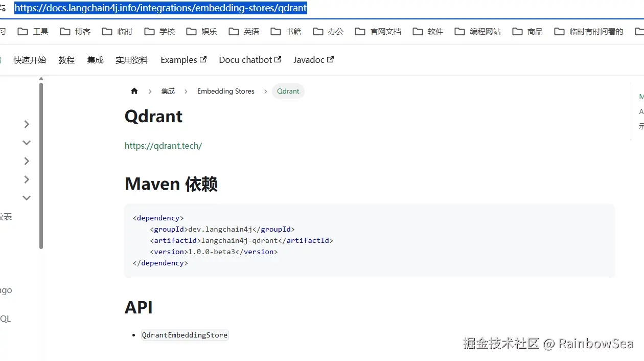Open the 官网文档 bookmarks folder
The width and height of the screenshot is (644, 361).
[378, 32]
